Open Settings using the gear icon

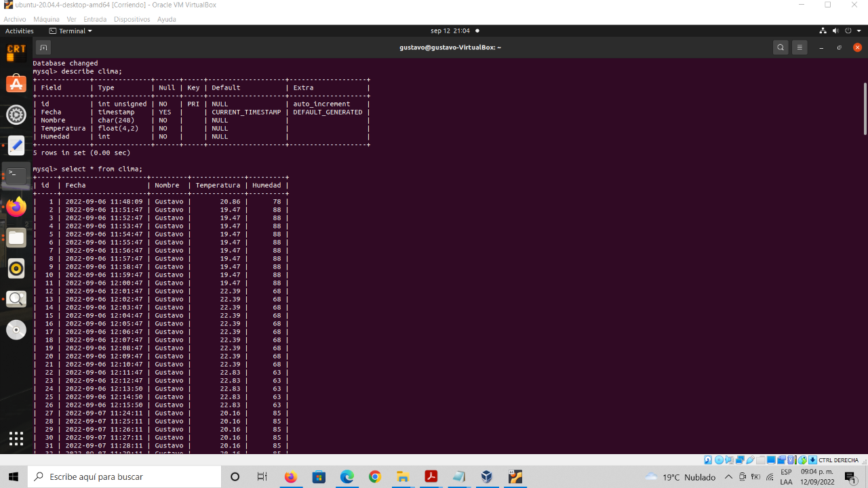(x=16, y=115)
